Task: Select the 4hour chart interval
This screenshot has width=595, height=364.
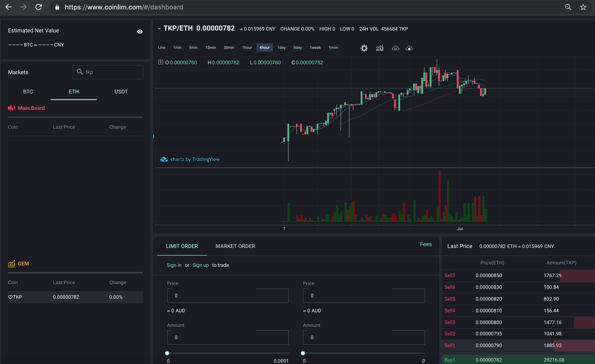Action: pyautogui.click(x=264, y=48)
